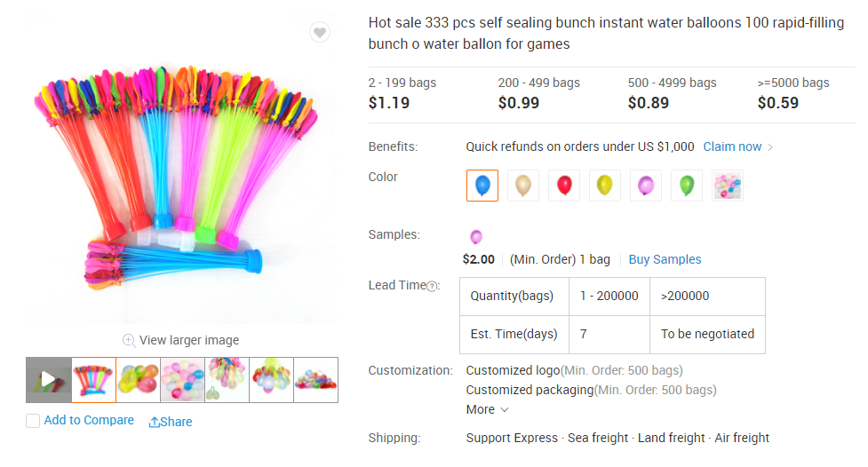
Task: Expand More customization options
Action: 487,409
